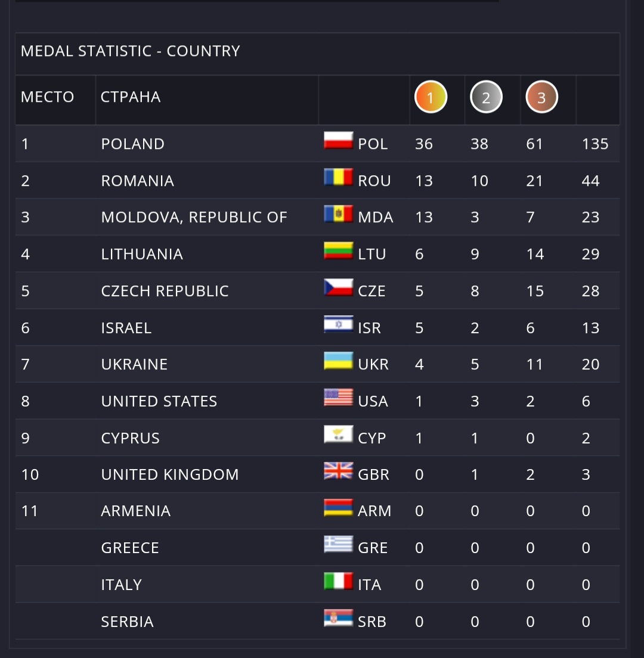This screenshot has width=644, height=658.
Task: Click the Moldova flag icon
Action: 338,213
